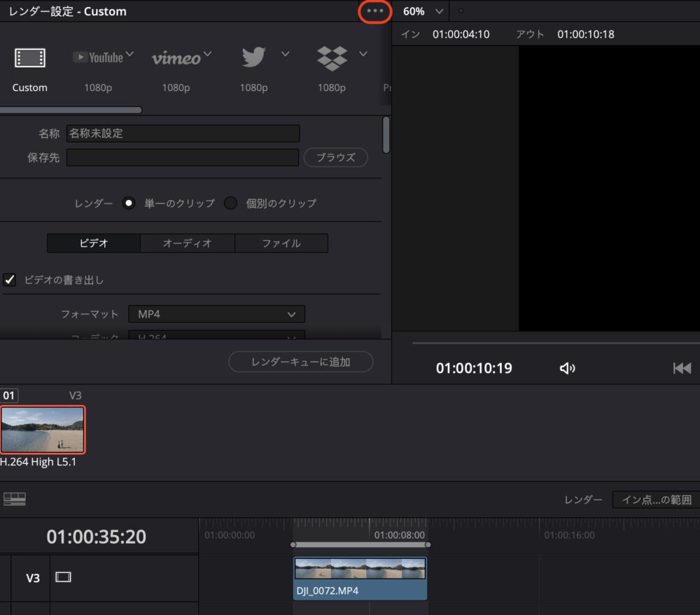Click the viewer scrubber bar
700x615 pixels.
click(556, 343)
